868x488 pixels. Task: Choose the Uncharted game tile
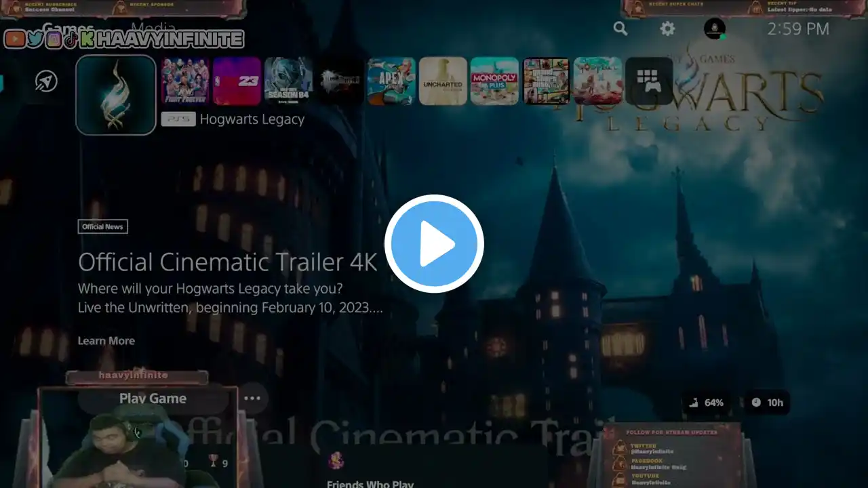pos(443,81)
